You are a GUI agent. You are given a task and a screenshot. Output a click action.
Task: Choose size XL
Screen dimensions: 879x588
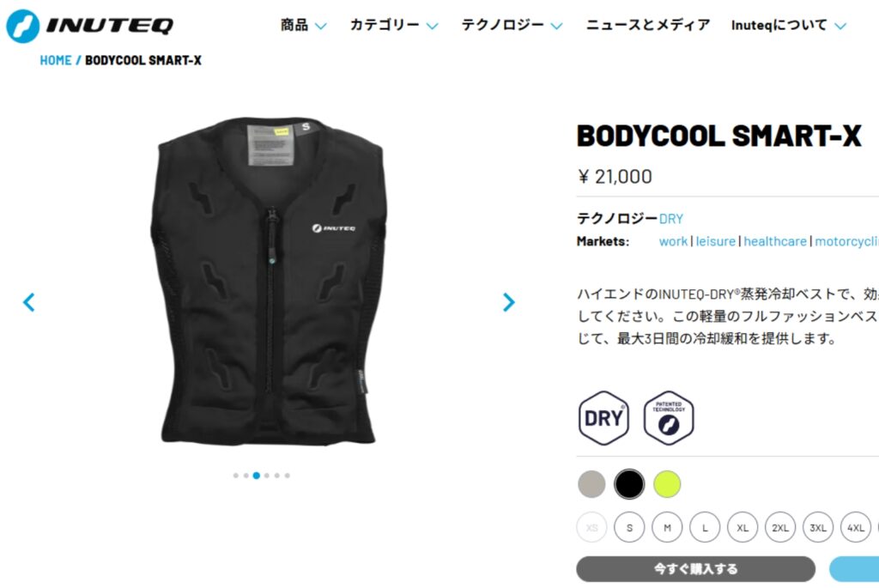(743, 527)
